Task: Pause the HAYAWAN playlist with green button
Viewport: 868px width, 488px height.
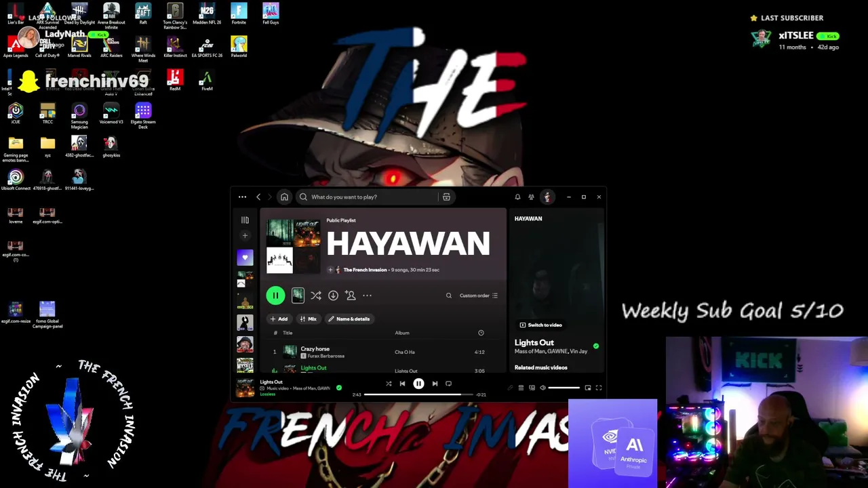Action: click(275, 296)
